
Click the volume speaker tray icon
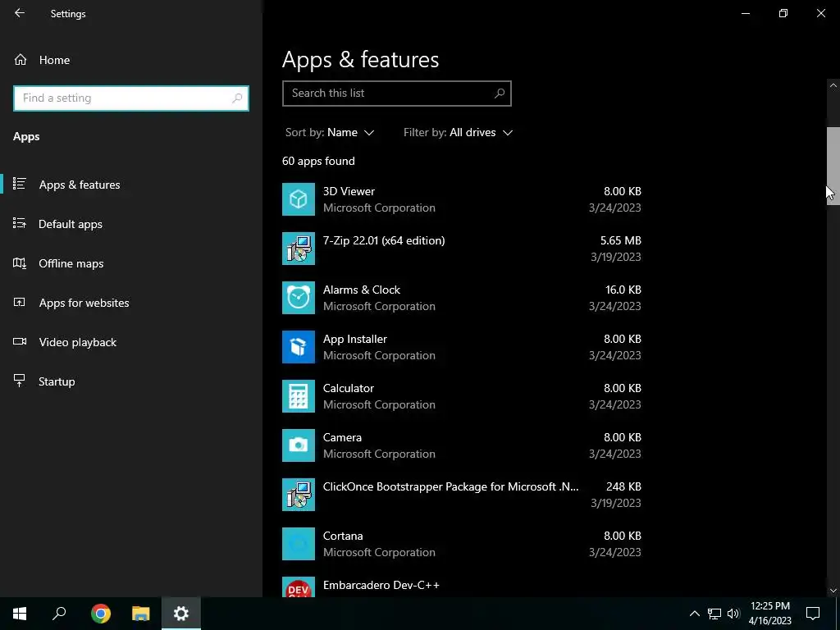pyautogui.click(x=733, y=614)
